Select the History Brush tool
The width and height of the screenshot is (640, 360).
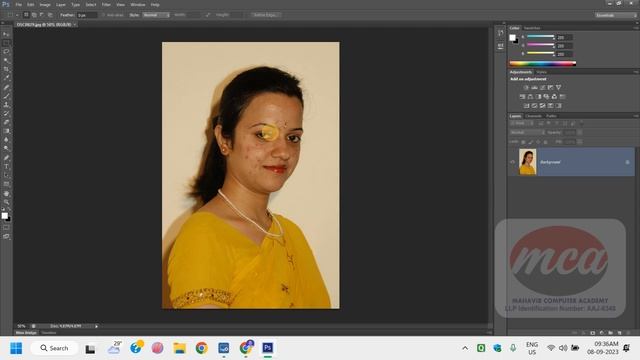click(x=6, y=114)
